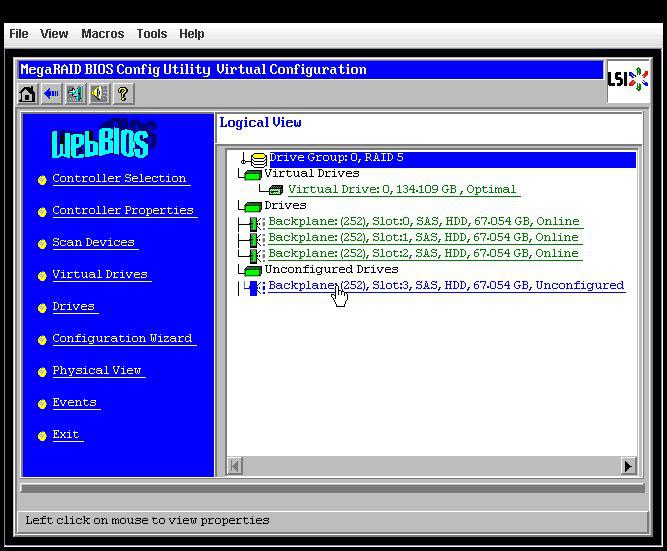The height and width of the screenshot is (551, 667).
Task: Switch to Physical View
Action: pos(97,371)
